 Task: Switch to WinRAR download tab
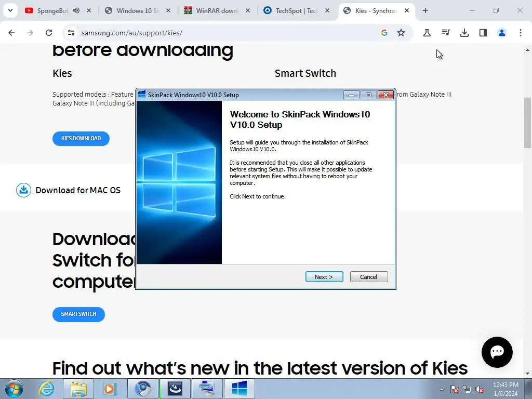click(x=217, y=10)
